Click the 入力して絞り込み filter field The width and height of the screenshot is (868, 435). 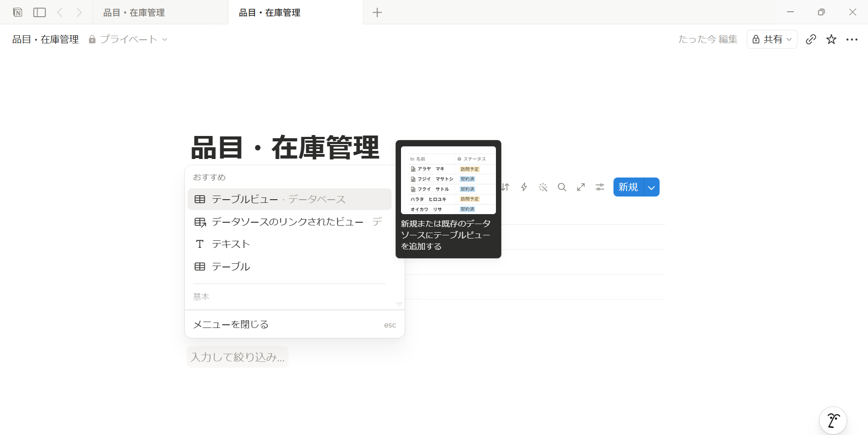237,357
